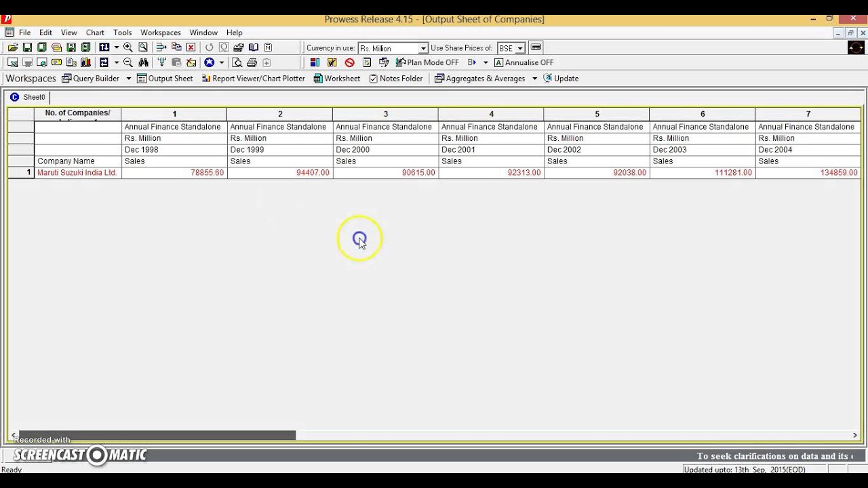The height and width of the screenshot is (488, 868).
Task: Click the yellow checklist icon
Action: [x=332, y=62]
